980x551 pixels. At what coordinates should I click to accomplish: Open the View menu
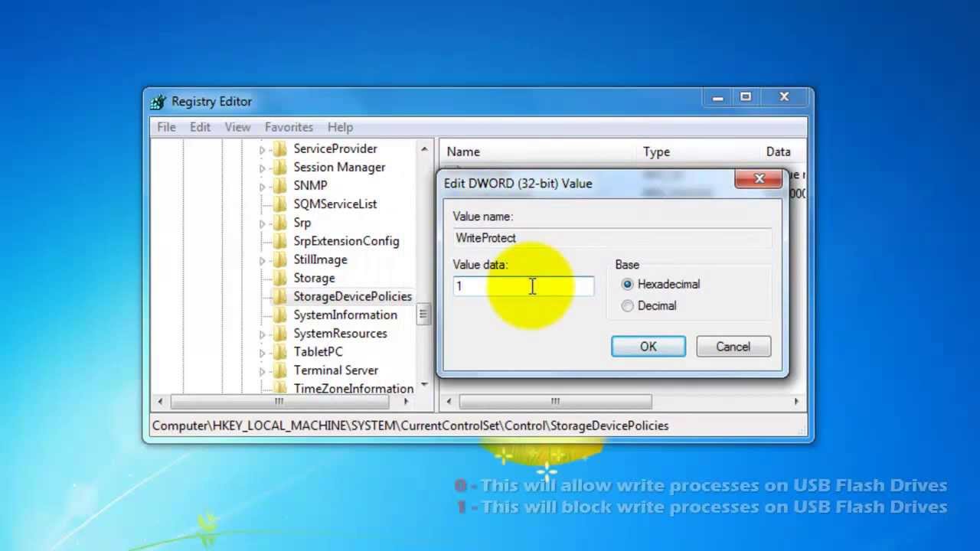[237, 127]
